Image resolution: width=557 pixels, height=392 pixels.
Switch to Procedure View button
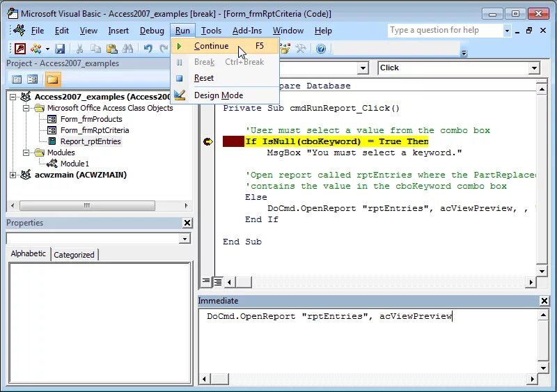tap(205, 281)
